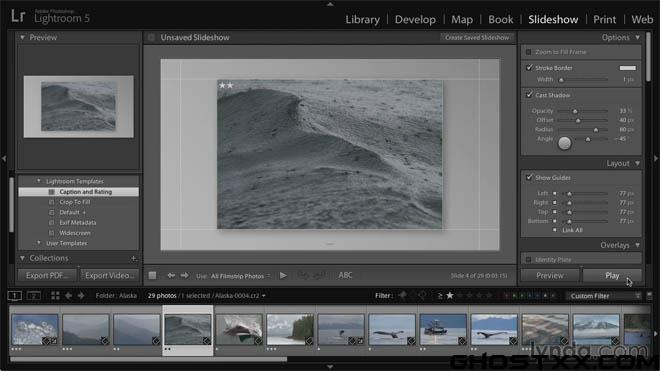
Task: Open the Book module
Action: point(500,19)
